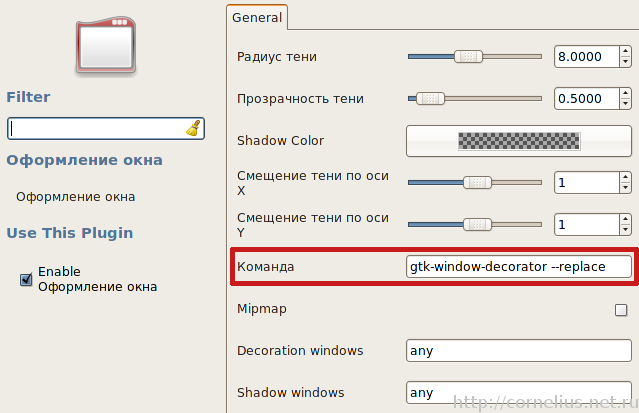
Task: Click the X offset value field
Action: pyautogui.click(x=586, y=183)
